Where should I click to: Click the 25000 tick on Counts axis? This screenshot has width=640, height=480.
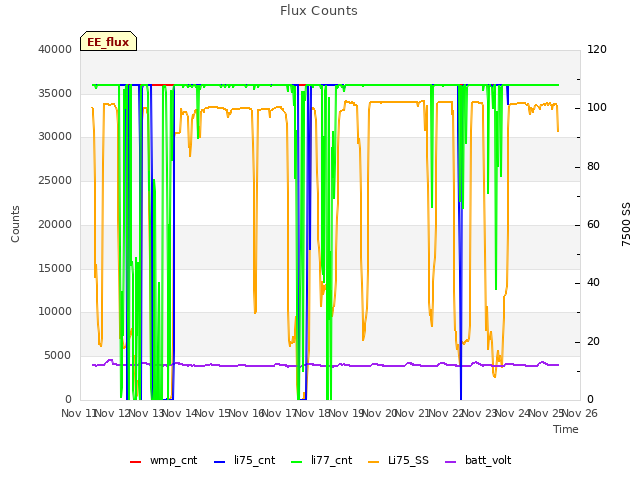click(55, 180)
